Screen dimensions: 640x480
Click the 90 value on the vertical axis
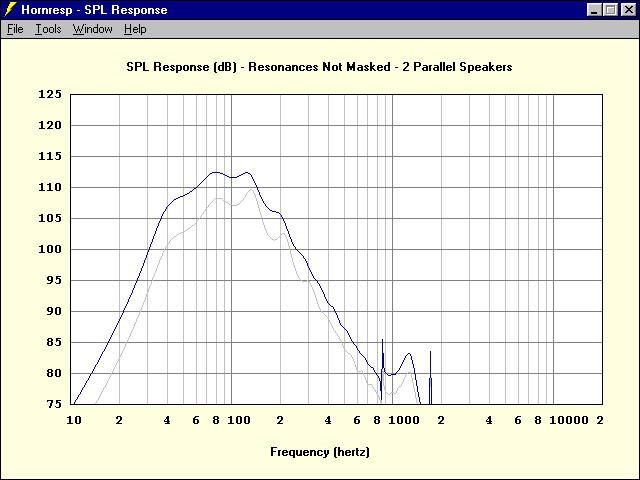(x=54, y=311)
